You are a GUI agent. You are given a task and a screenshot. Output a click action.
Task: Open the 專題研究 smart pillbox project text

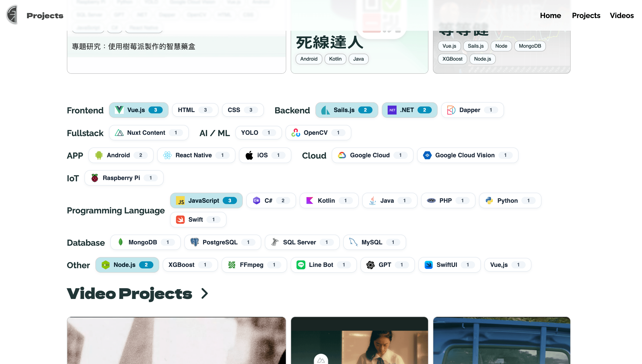[x=134, y=47]
